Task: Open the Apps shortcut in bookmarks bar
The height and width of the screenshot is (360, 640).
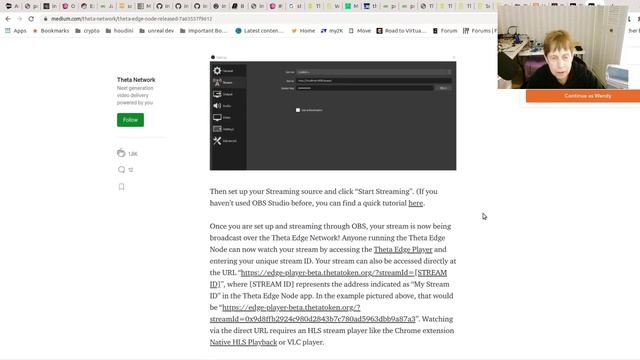Action: tap(16, 31)
